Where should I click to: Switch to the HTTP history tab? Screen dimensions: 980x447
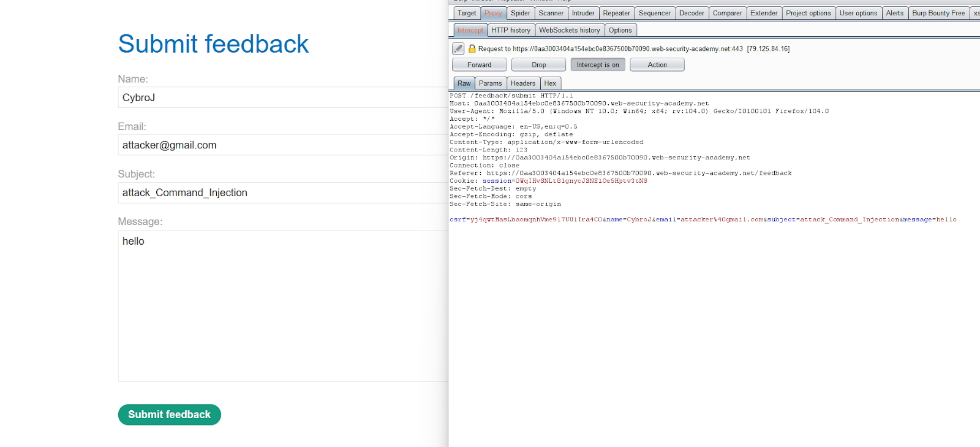pos(511,30)
